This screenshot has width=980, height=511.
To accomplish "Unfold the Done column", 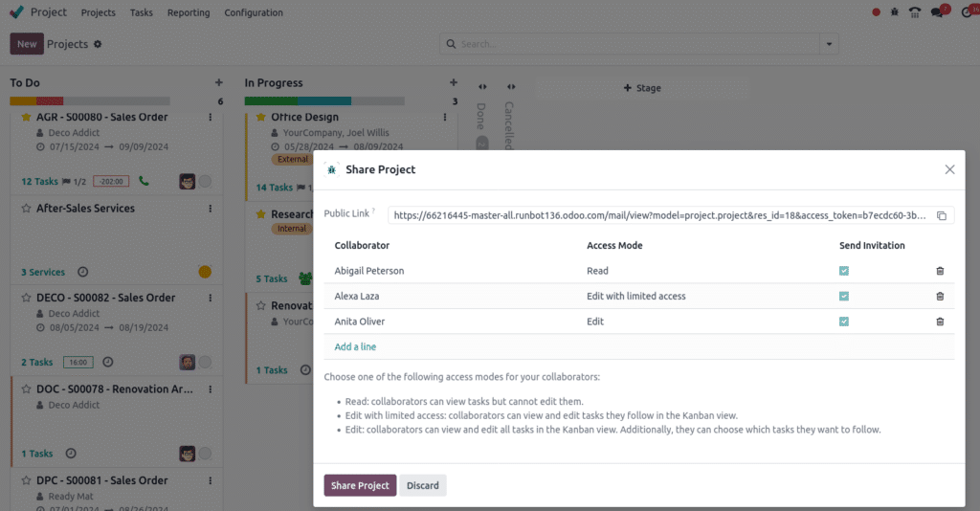I will click(x=482, y=87).
